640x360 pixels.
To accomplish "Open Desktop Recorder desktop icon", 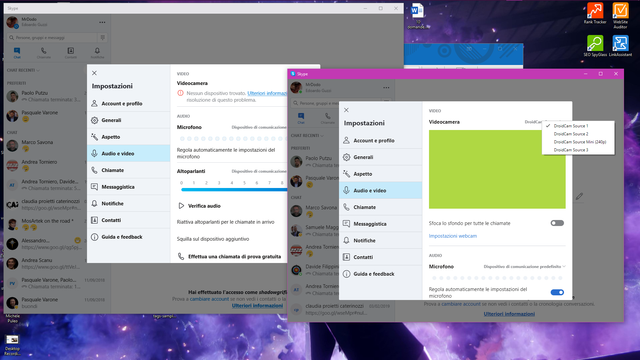I will 12,345.
